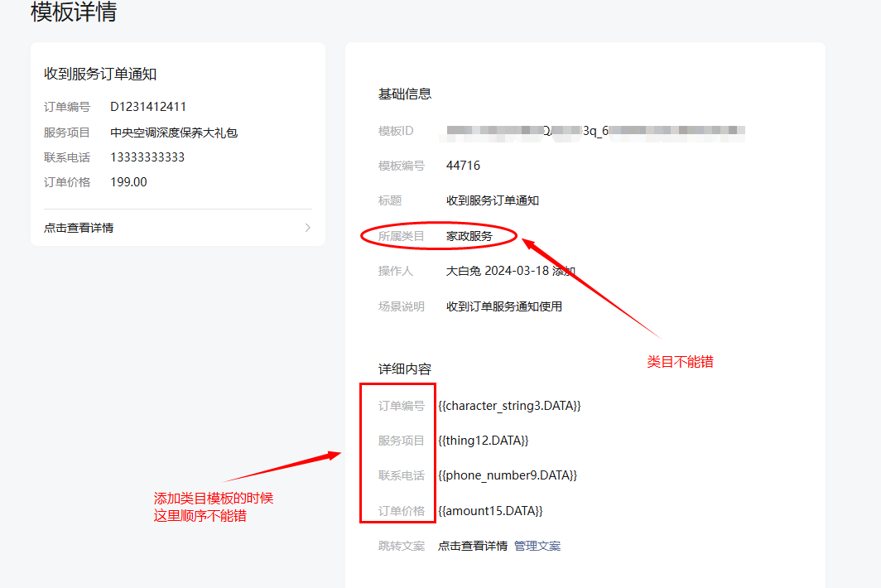The height and width of the screenshot is (588, 881).
Task: Select scene description 收到订单服务通知使用
Action: coord(504,306)
